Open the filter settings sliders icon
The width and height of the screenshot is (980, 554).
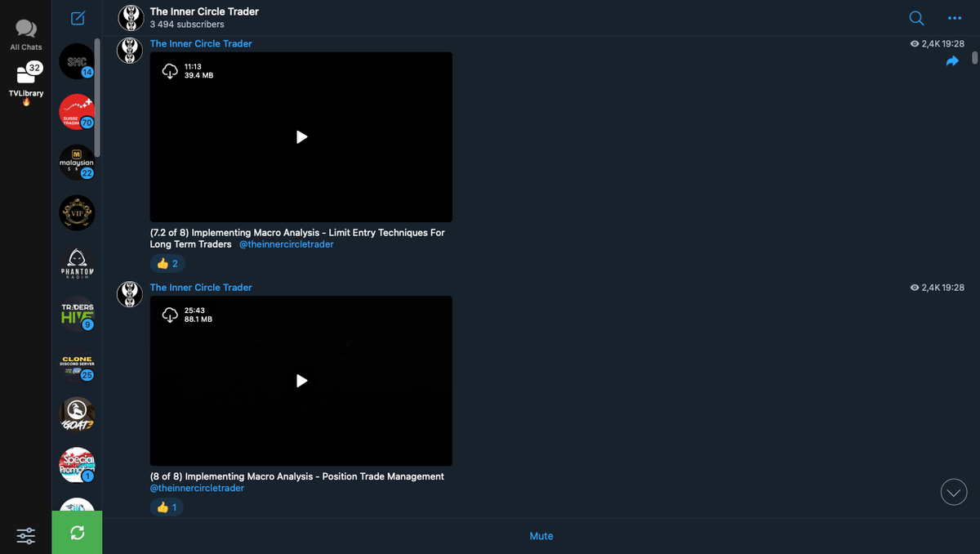tap(26, 536)
